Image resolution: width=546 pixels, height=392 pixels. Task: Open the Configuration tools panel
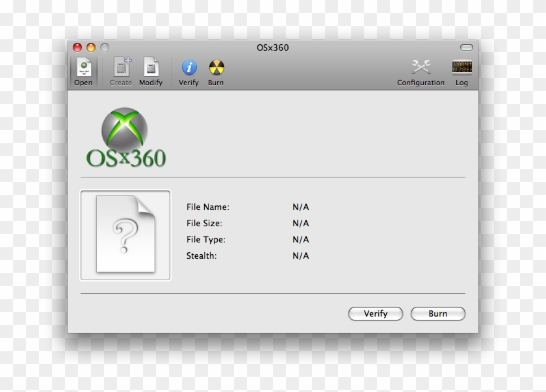pos(421,68)
